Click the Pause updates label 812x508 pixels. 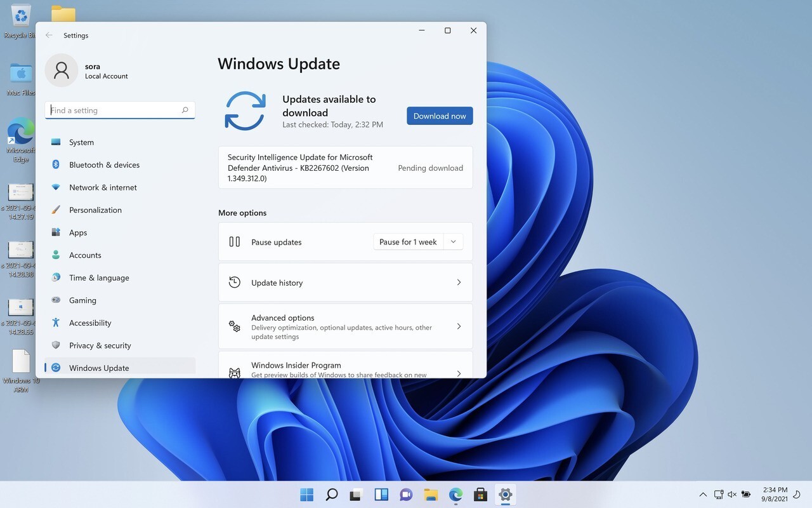277,242
